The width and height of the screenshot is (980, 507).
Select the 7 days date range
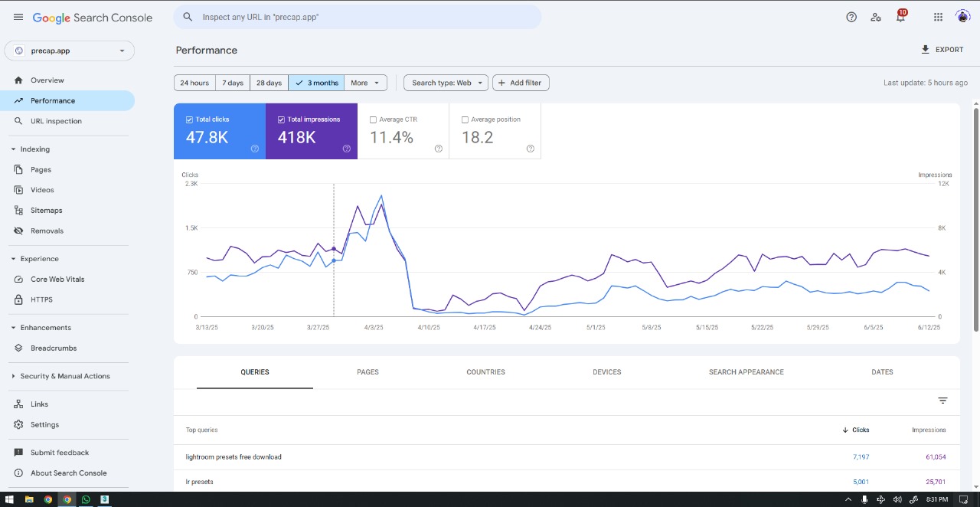click(233, 83)
